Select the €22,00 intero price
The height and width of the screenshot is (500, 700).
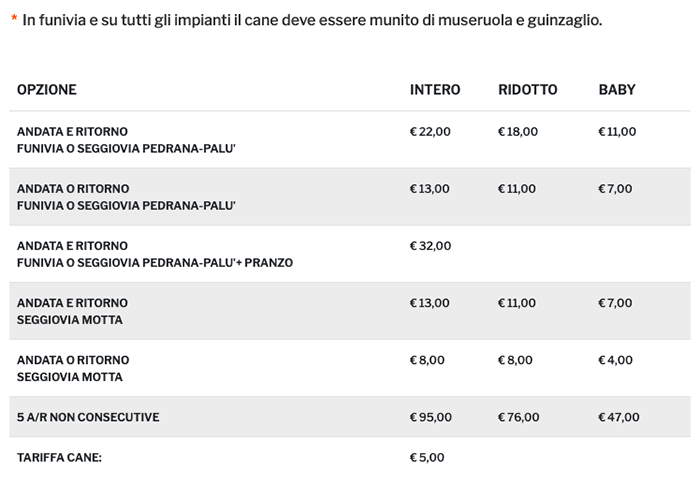(x=431, y=131)
